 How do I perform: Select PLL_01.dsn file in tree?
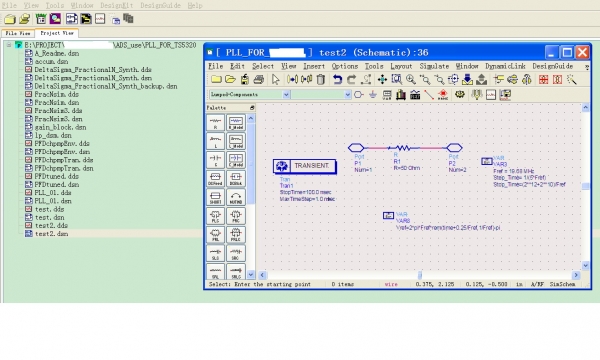click(53, 201)
